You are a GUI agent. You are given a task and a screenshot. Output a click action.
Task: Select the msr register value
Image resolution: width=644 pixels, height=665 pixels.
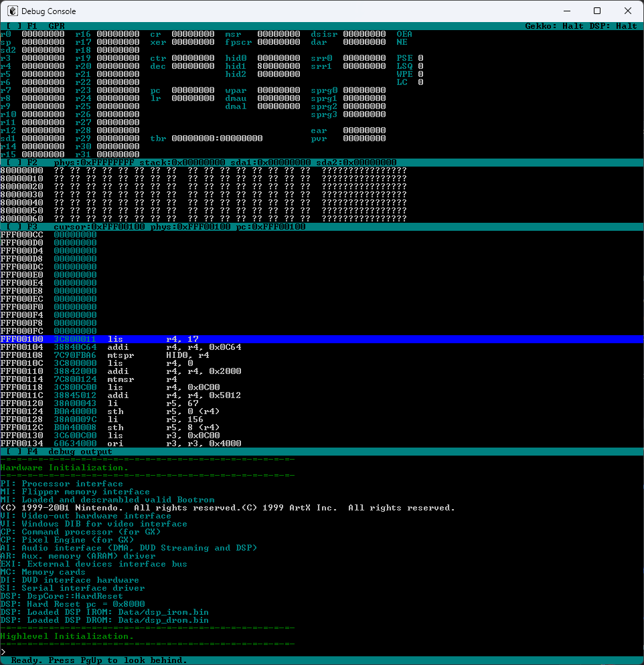(x=278, y=34)
